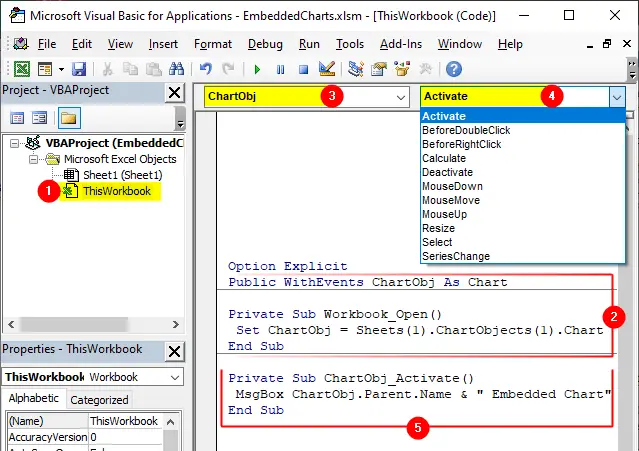The image size is (639, 451).
Task: Choose SeriesChange from the event list
Action: [522, 256]
